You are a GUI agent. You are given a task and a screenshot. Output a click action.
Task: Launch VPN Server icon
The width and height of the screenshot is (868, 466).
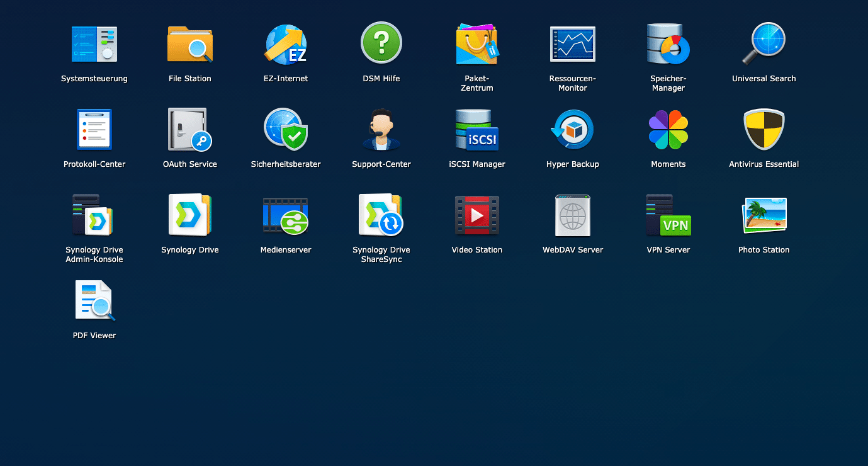click(668, 215)
